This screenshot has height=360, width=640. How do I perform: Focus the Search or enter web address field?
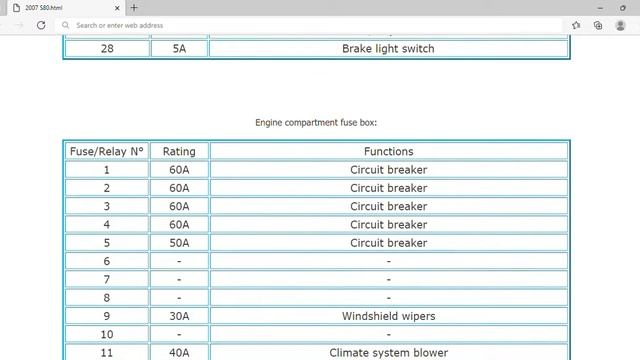(x=308, y=25)
